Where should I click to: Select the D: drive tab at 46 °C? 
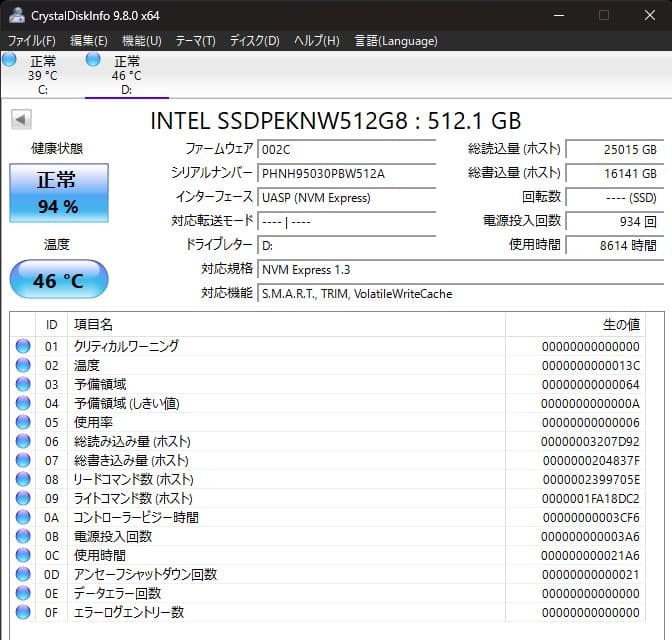click(x=126, y=75)
